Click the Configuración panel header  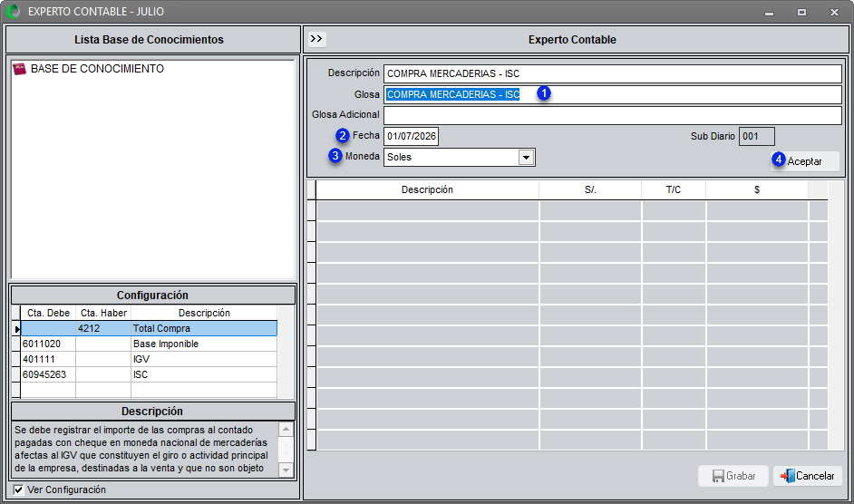coord(152,296)
